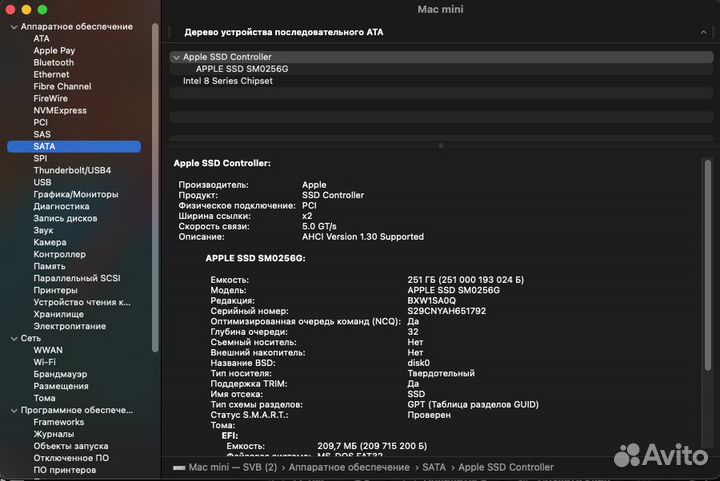Open the Хранилище section

point(58,314)
